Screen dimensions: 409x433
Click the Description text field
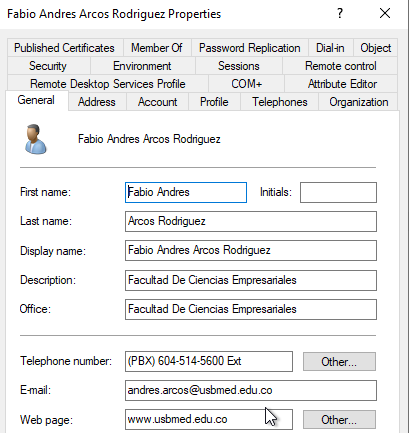point(251,280)
